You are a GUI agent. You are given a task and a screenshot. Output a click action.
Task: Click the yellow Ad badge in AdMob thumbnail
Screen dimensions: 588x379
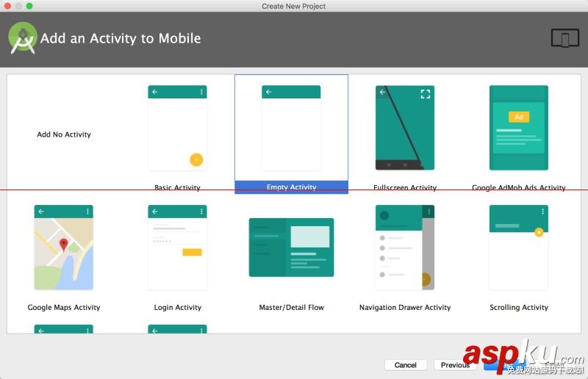click(519, 117)
